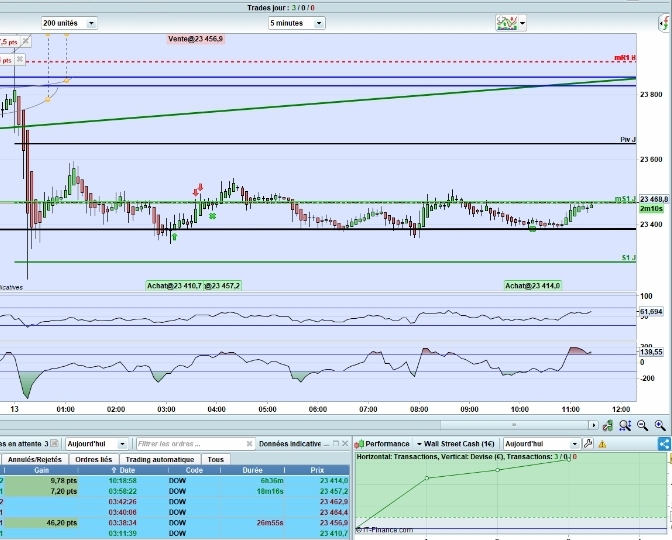Close the orders panel

[x=345, y=444]
